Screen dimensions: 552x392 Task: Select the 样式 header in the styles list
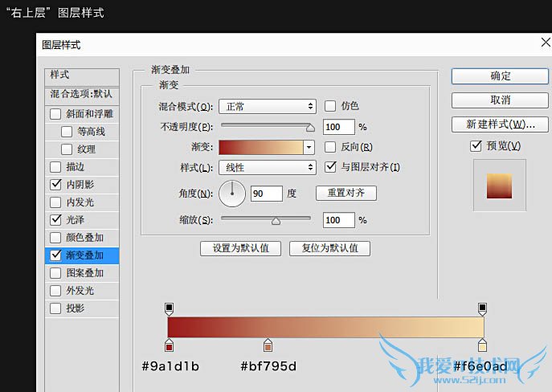pyautogui.click(x=82, y=76)
